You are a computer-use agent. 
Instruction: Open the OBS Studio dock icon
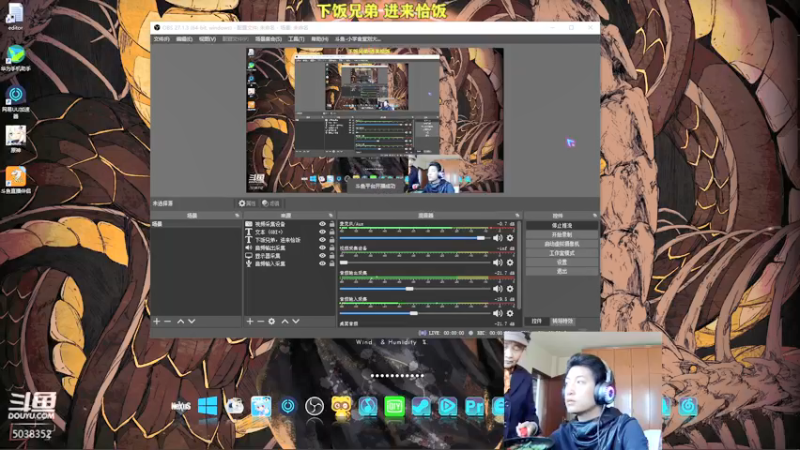314,406
